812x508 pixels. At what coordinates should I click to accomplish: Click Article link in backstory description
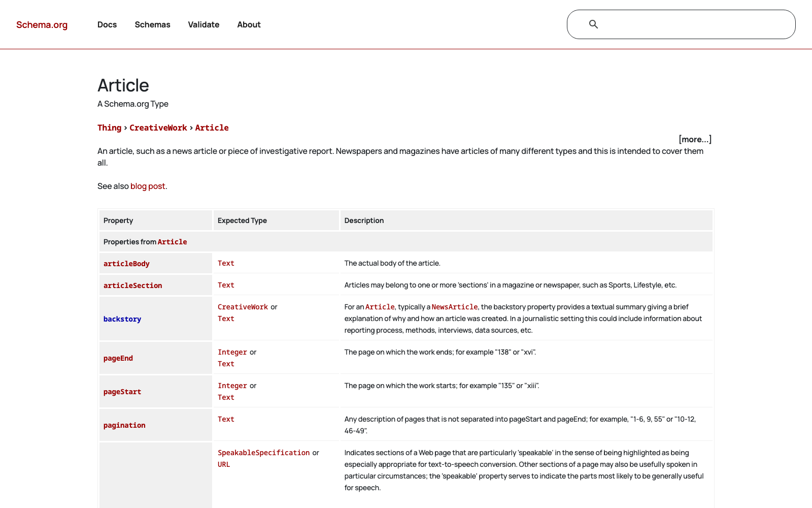[380, 307]
